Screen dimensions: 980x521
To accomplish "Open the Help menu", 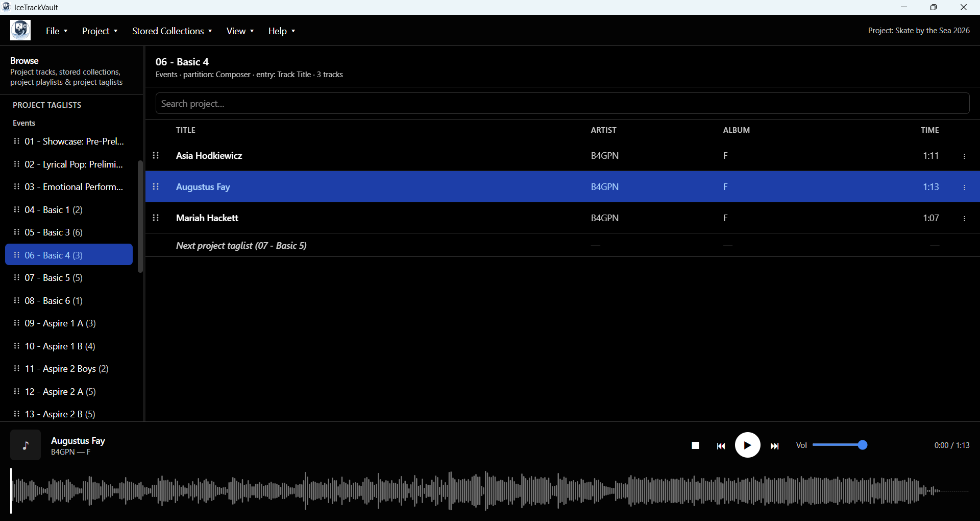I will coord(282,31).
